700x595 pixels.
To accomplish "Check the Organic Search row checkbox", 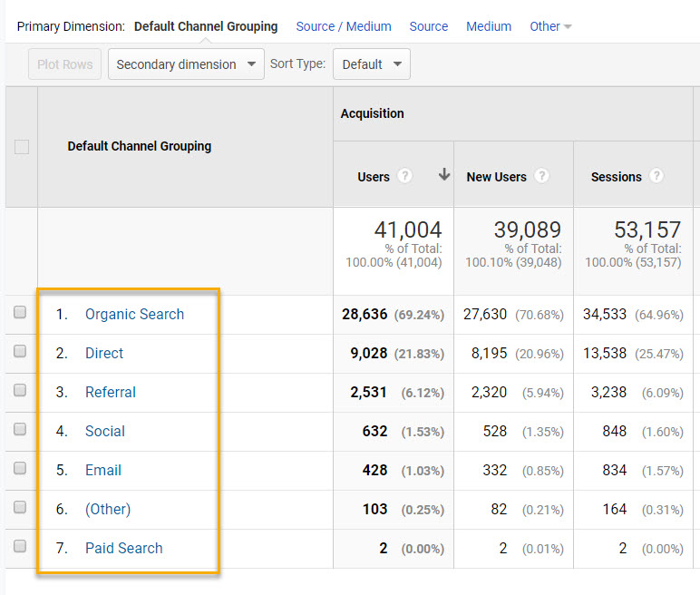I will (x=20, y=312).
